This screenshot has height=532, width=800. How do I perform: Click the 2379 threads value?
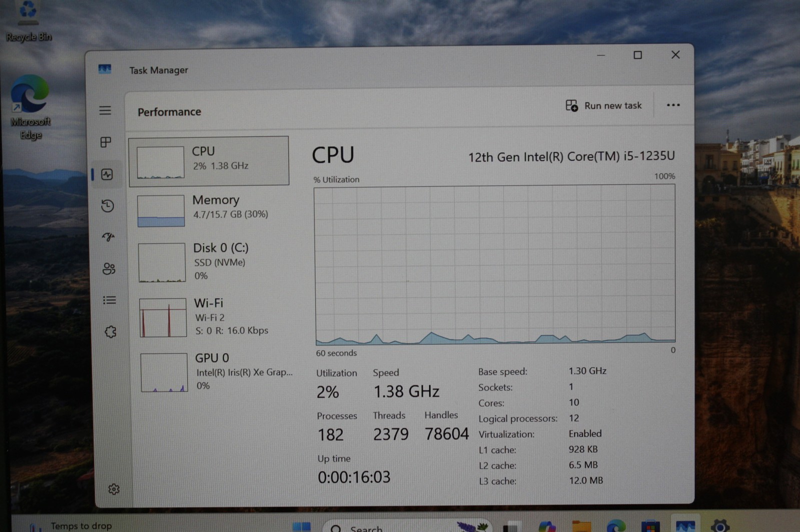pyautogui.click(x=391, y=434)
